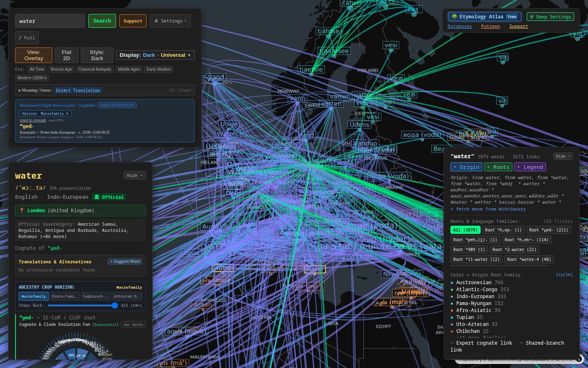
Task: Expand the Meaning / Sense section
Action: click(x=105, y=90)
